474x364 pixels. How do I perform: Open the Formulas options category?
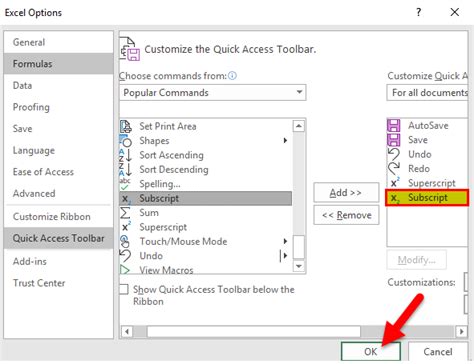coord(58,64)
